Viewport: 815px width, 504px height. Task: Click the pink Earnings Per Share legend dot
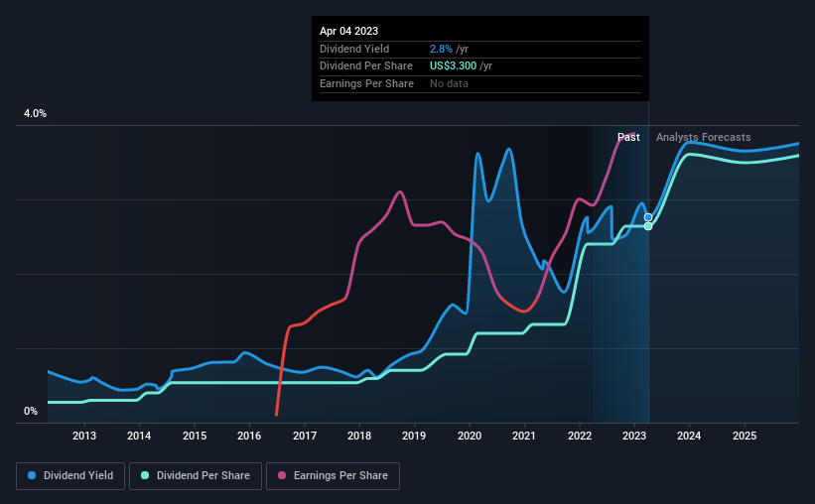(x=282, y=475)
